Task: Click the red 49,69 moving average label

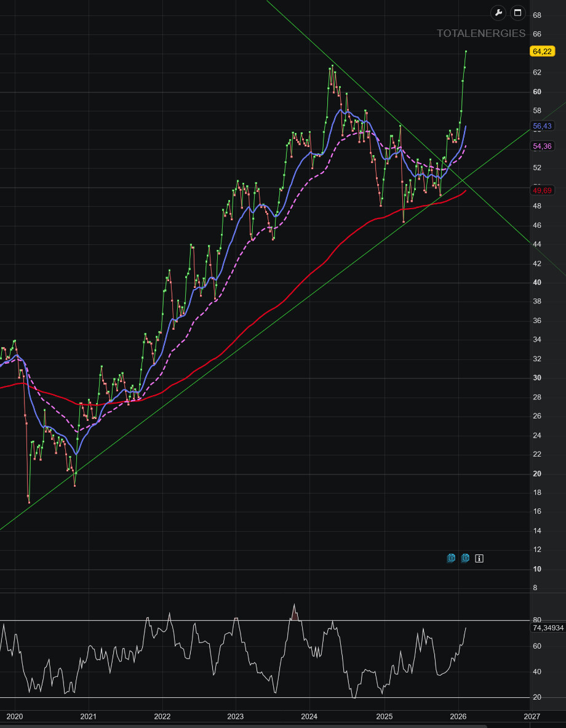Action: point(541,191)
